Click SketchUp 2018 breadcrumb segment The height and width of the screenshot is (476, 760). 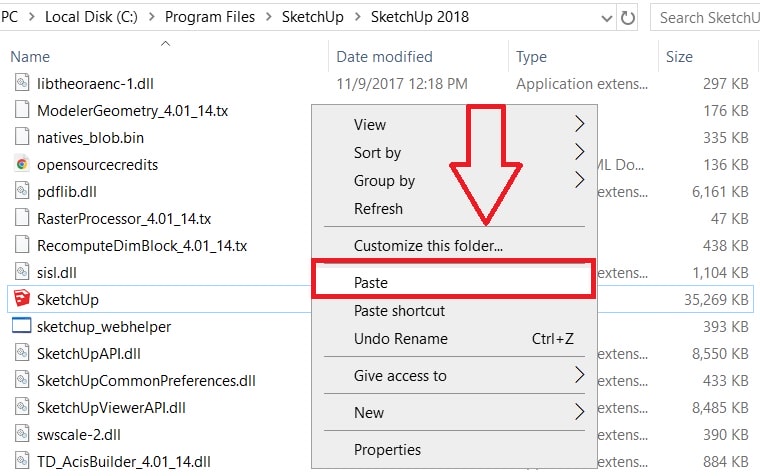[x=420, y=17]
